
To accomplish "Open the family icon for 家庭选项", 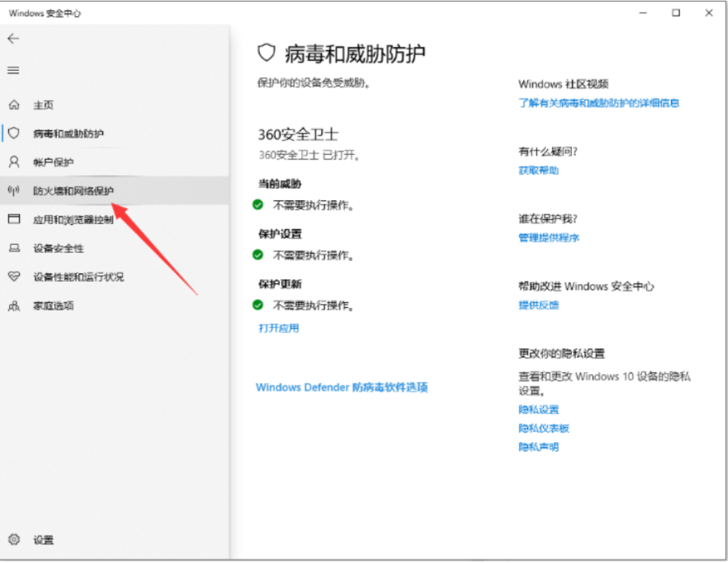I will click(x=14, y=306).
